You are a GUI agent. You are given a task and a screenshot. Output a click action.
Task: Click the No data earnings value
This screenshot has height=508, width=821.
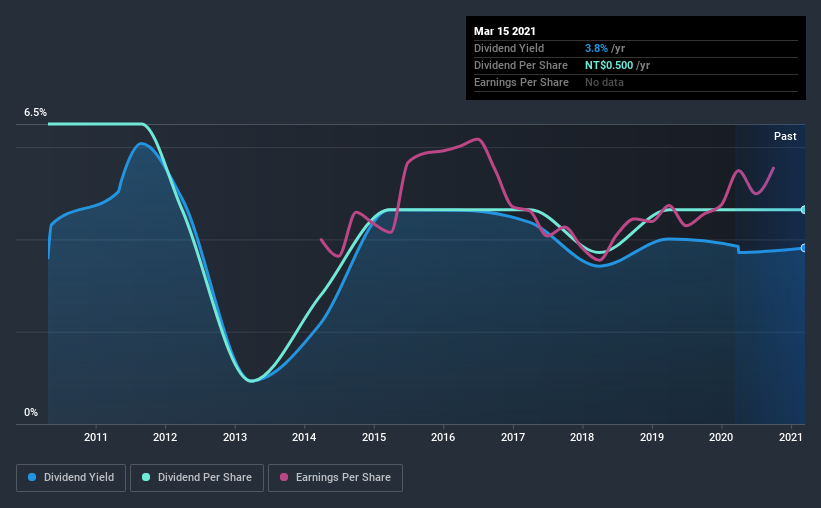604,82
